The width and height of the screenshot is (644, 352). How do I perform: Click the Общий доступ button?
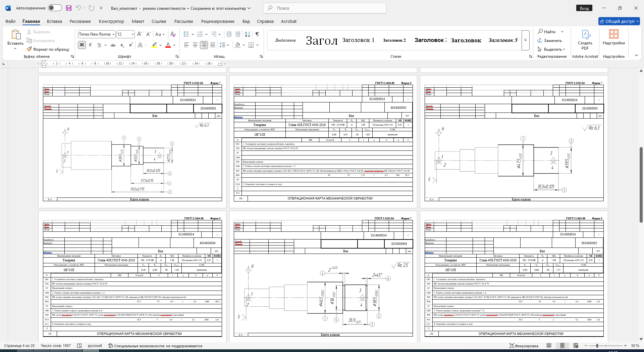tap(619, 21)
